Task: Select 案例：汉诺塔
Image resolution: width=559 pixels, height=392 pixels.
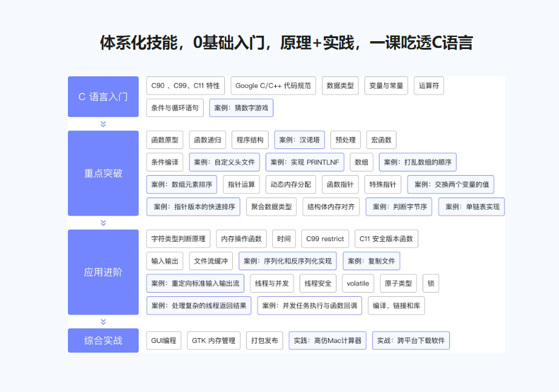Action: [x=299, y=139]
